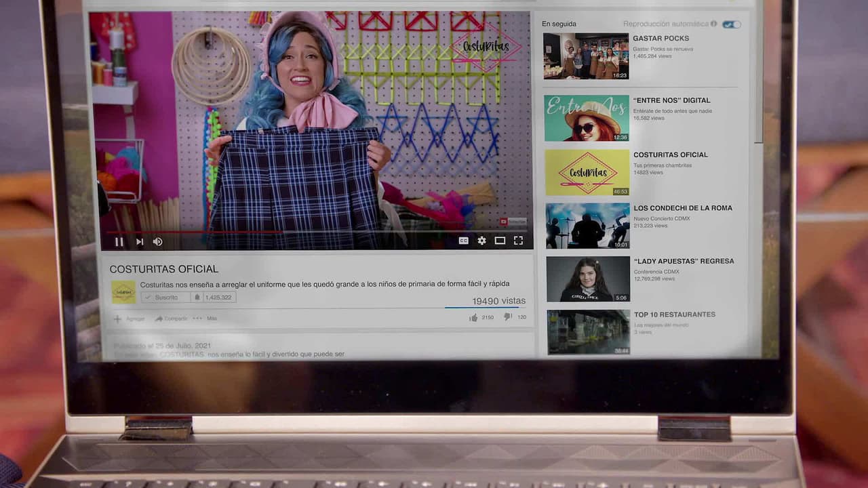
Task: Mute the video volume
Action: tap(157, 241)
